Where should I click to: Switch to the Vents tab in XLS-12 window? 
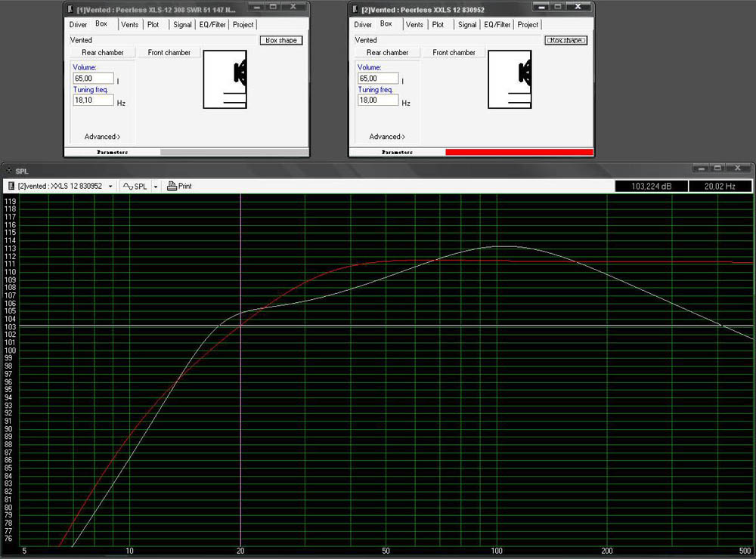tap(130, 24)
